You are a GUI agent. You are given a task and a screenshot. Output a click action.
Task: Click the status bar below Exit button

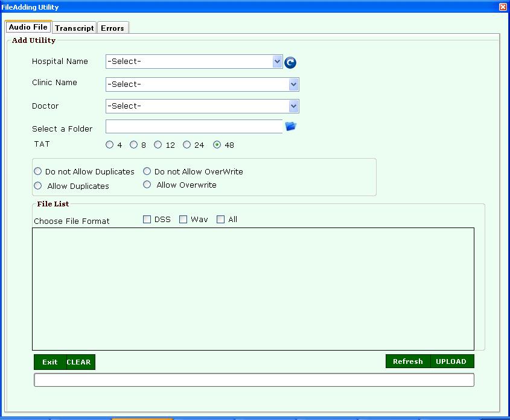[x=254, y=380]
